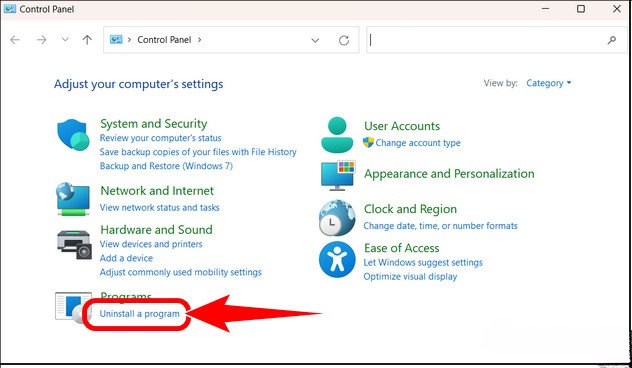632x368 pixels.
Task: Open recent locations dropdown arrow
Action: point(65,40)
